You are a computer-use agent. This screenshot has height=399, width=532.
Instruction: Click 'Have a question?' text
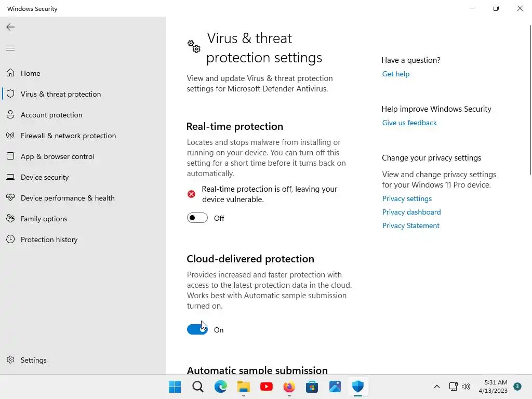click(x=411, y=60)
